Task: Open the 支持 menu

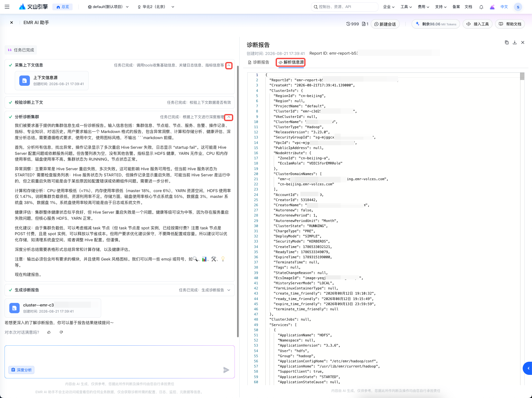Action: (x=441, y=7)
